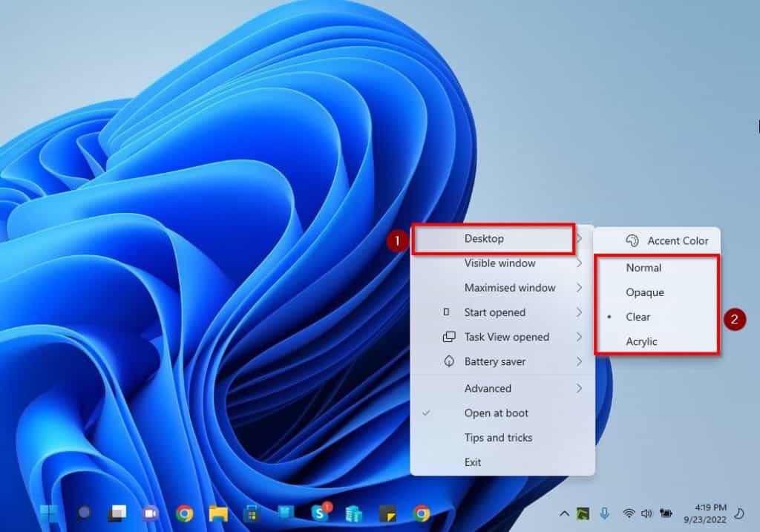The width and height of the screenshot is (760, 532).
Task: Click the Task View opened row icon
Action: coord(449,337)
